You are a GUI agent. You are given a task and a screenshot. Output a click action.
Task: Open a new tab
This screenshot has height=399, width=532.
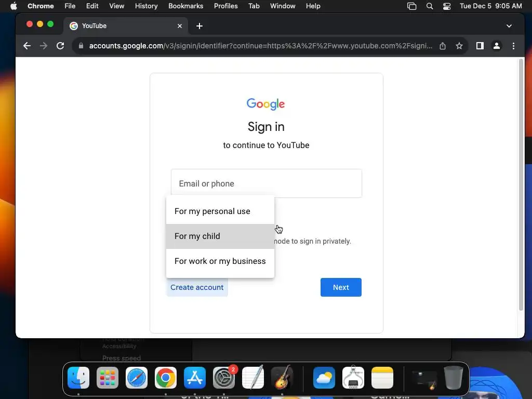point(199,26)
